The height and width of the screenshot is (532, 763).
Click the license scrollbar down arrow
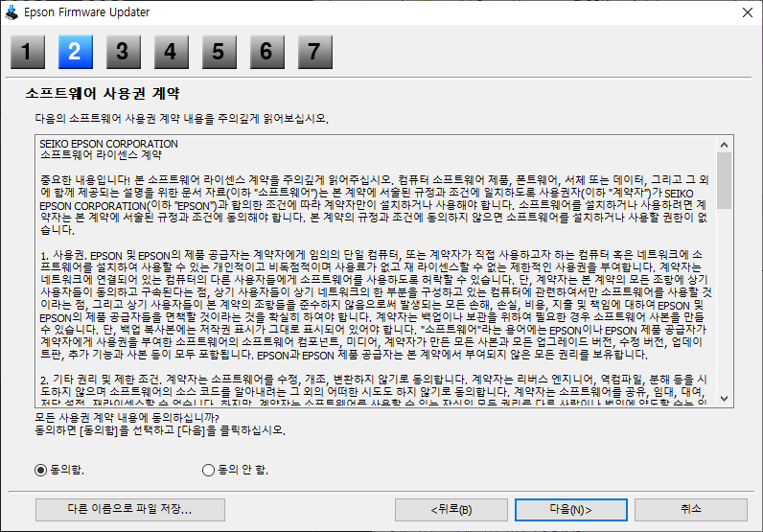pos(724,399)
